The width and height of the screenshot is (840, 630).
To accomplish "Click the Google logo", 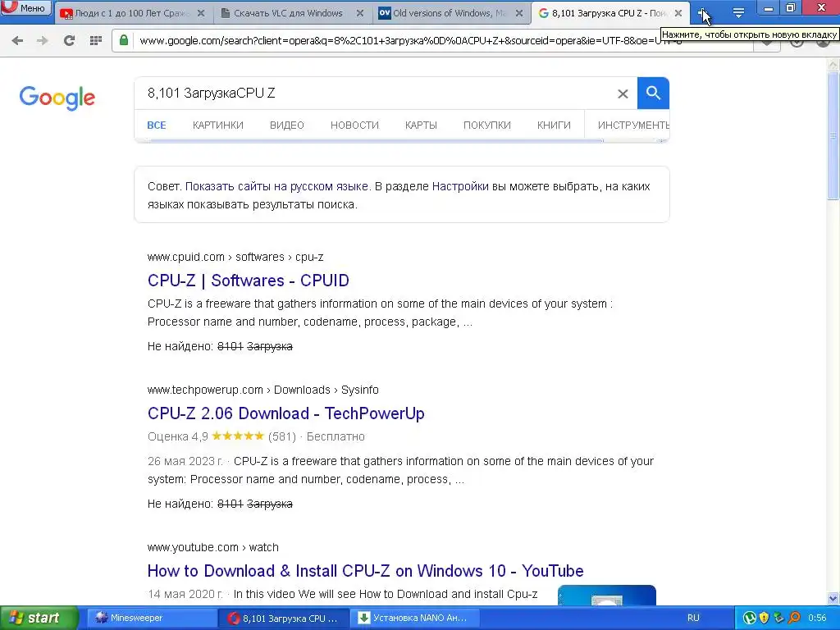I will 57,98.
